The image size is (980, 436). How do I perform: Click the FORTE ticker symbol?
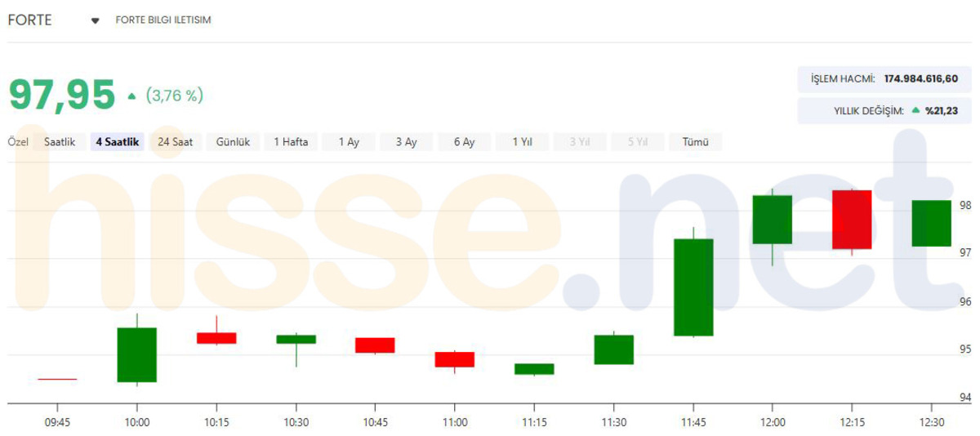click(30, 20)
